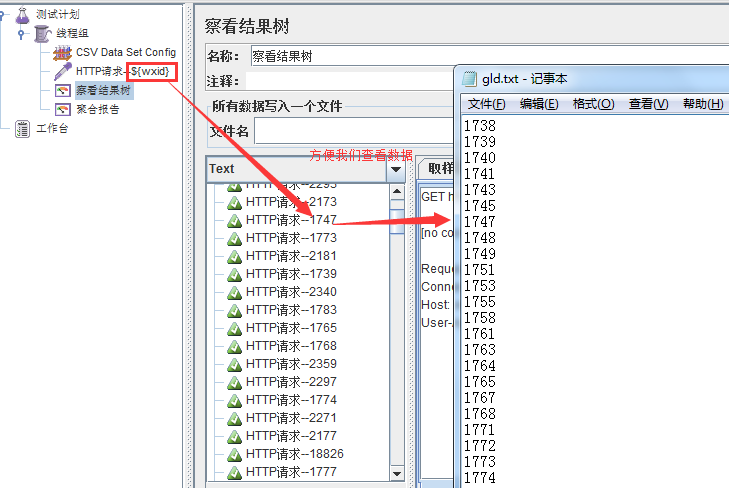The image size is (729, 488).
Task: Click success icon of HTTP请求--1783
Action: point(234,310)
